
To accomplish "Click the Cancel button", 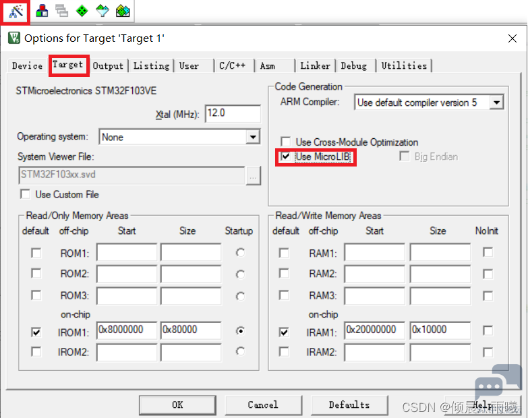I will pos(263,405).
